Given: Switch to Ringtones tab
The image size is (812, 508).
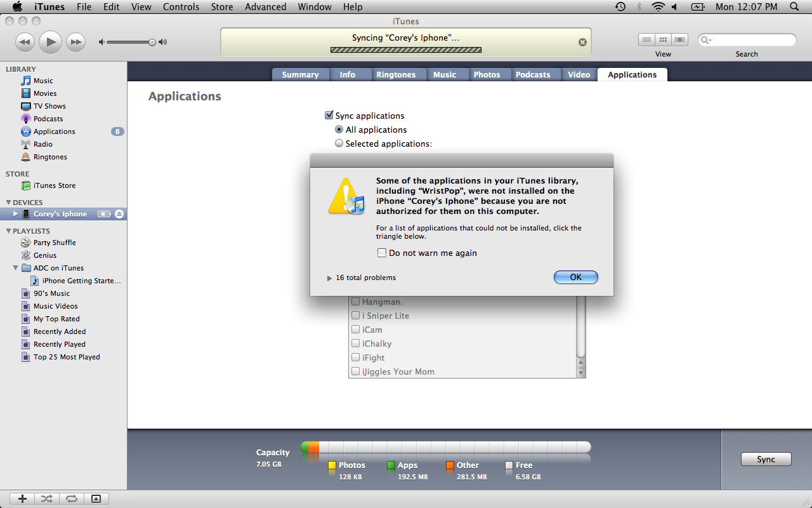Looking at the screenshot, I should click(396, 75).
